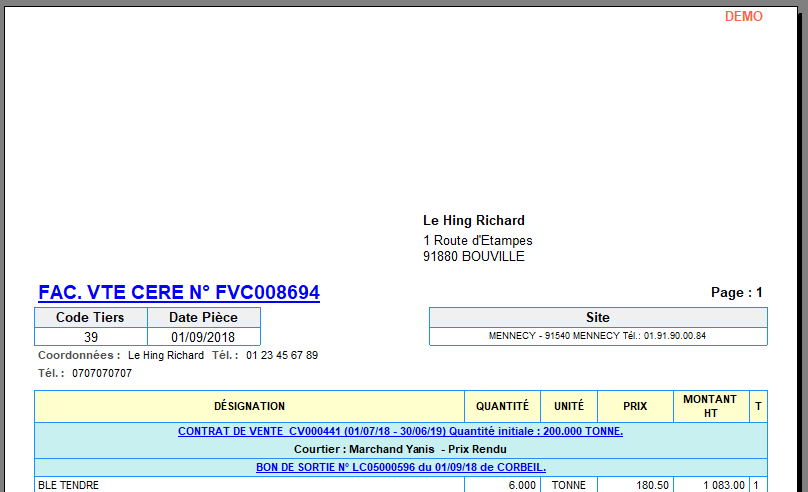Click the CONTRAT DE VENTE CV000441 link
This screenshot has height=492, width=808.
(x=400, y=431)
